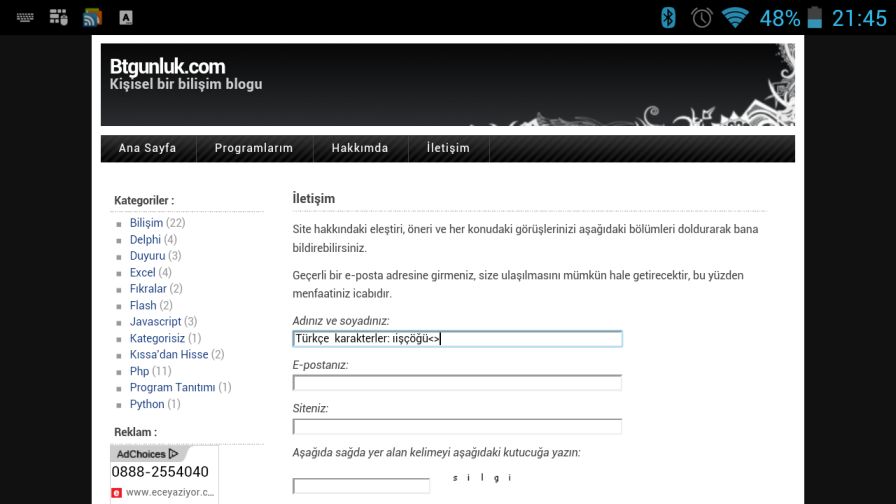
Task: Tap the input method 'A' icon
Action: click(126, 18)
